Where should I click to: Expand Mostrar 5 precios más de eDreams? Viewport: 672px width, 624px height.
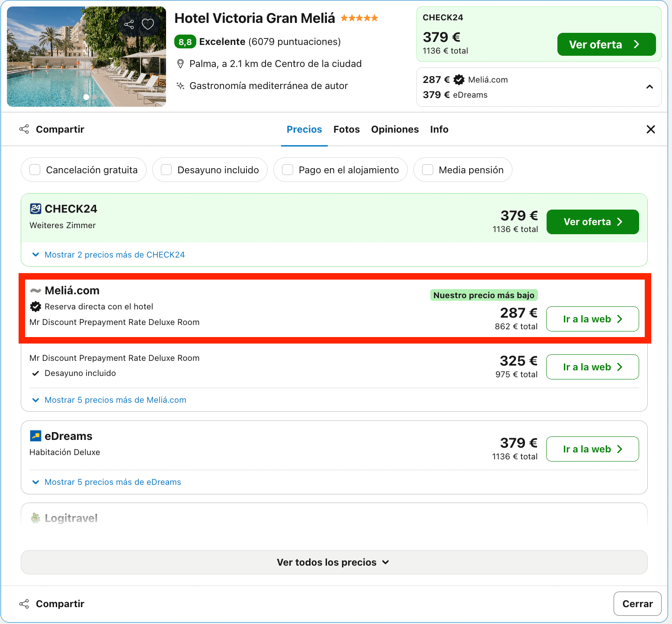[x=107, y=482]
